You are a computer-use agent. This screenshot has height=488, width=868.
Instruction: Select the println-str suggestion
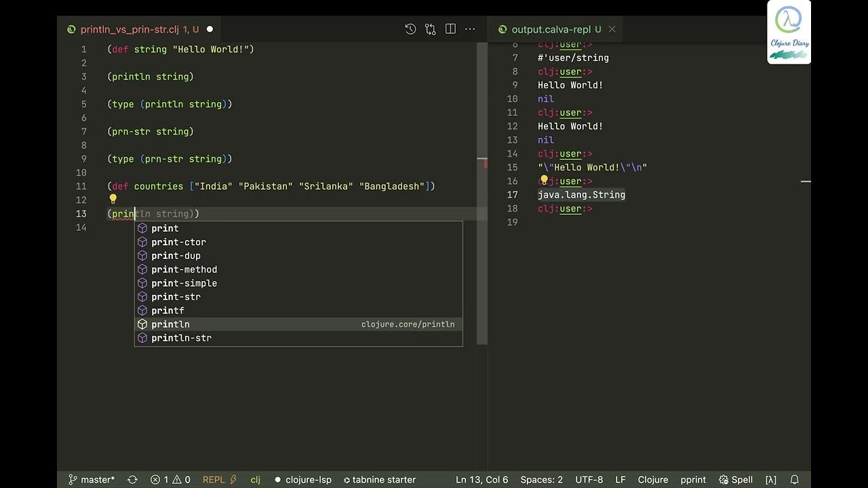(298, 338)
